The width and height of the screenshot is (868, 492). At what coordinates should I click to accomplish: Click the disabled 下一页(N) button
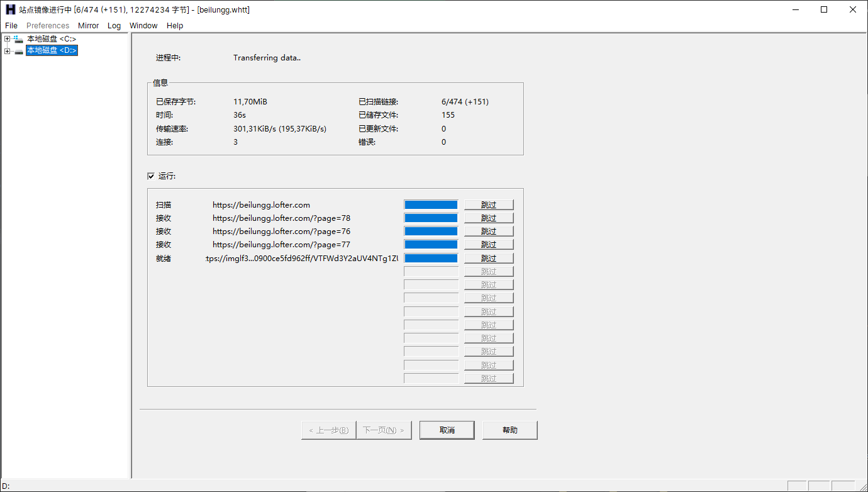click(384, 430)
